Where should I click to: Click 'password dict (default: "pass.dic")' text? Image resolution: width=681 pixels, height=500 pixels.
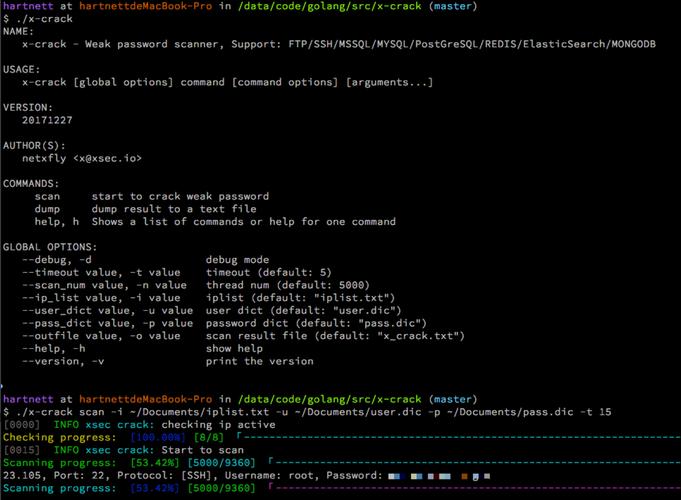pos(316,323)
